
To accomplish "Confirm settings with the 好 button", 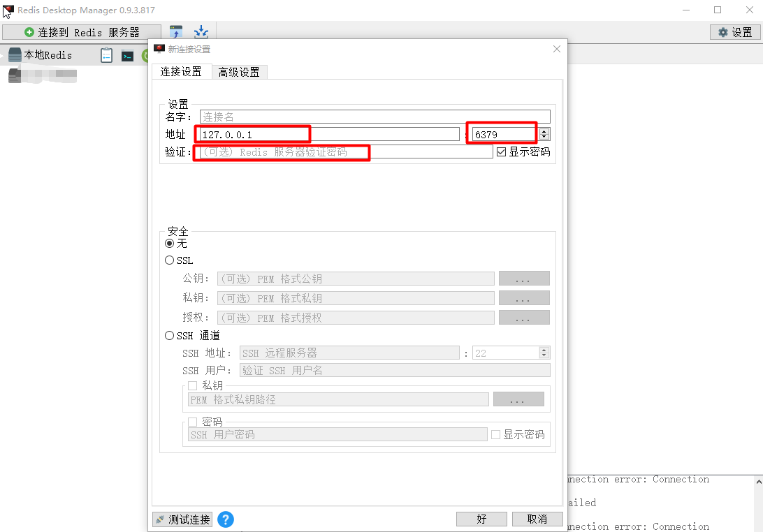I will [481, 519].
